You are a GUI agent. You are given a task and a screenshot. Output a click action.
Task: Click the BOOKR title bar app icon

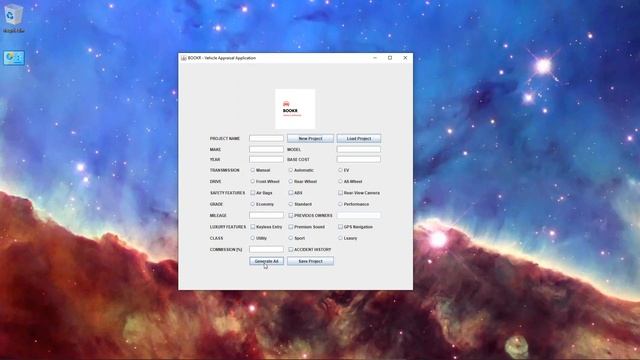pyautogui.click(x=184, y=58)
